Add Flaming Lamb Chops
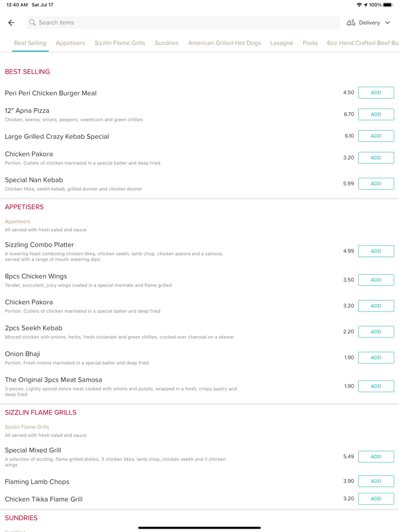The width and height of the screenshot is (399, 532). (x=376, y=481)
